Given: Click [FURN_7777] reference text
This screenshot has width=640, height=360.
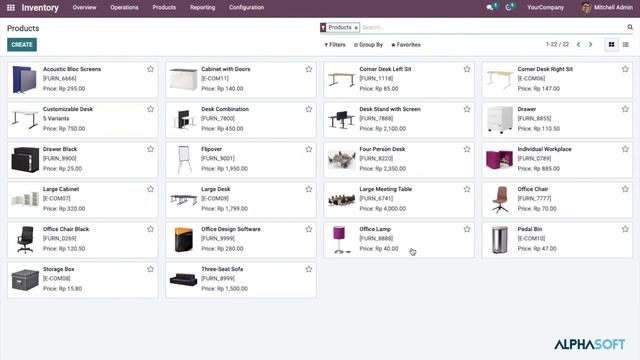Looking at the screenshot, I should [534, 198].
